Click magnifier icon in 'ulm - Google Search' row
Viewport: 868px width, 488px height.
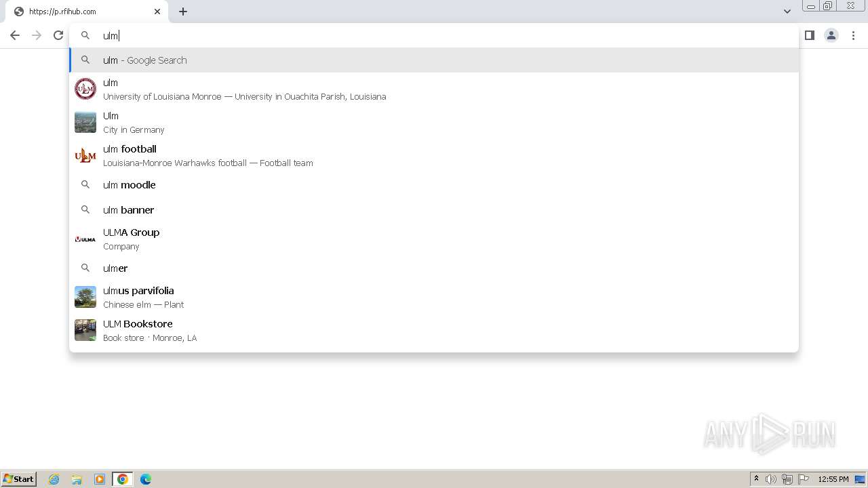[85, 60]
